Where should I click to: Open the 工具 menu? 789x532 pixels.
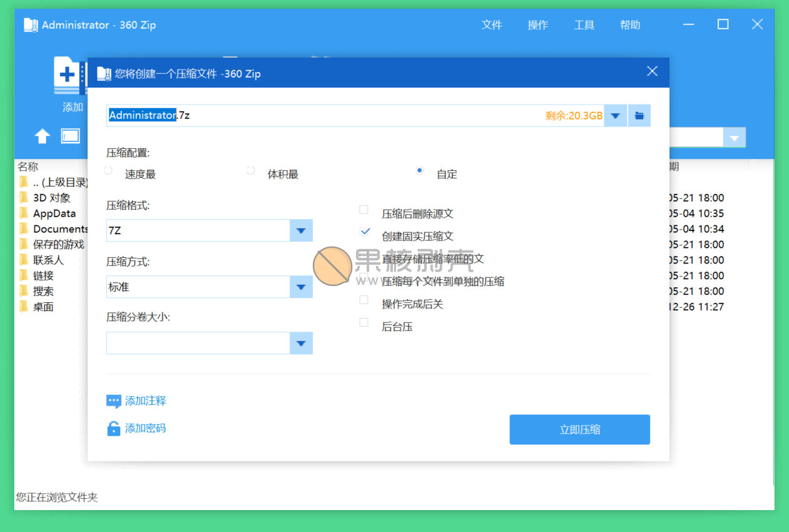[584, 25]
